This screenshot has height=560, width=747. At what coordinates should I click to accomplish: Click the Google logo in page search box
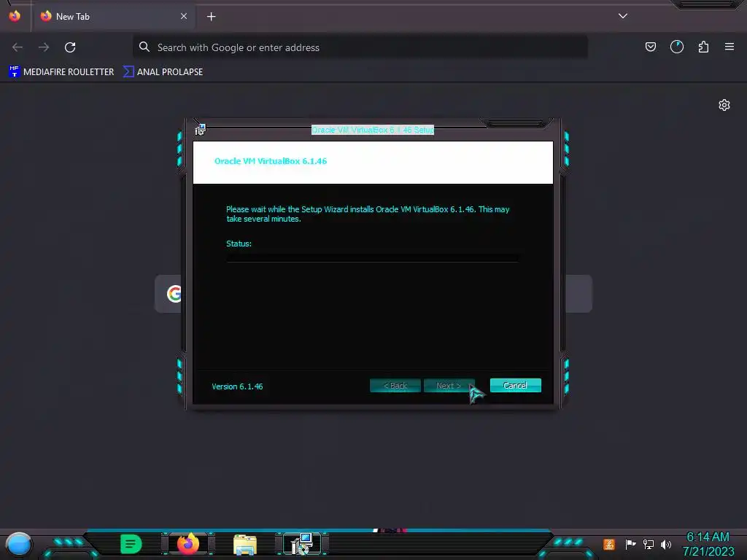pos(174,294)
